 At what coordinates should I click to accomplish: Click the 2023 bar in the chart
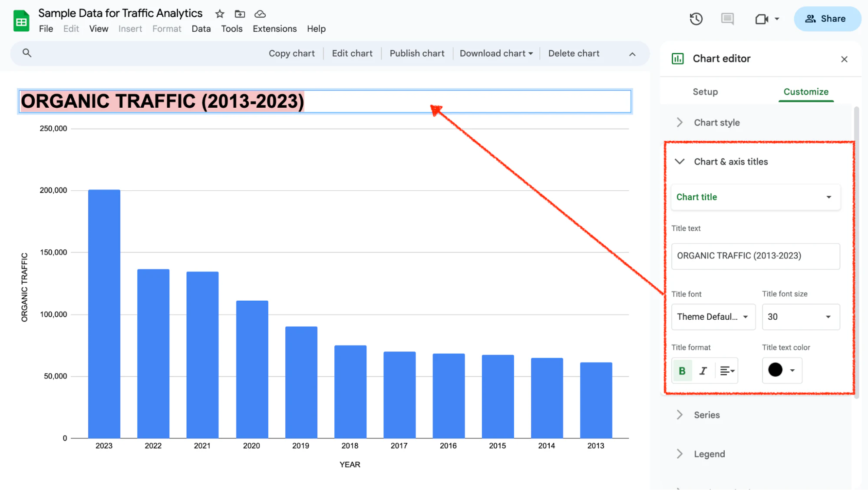coord(104,314)
